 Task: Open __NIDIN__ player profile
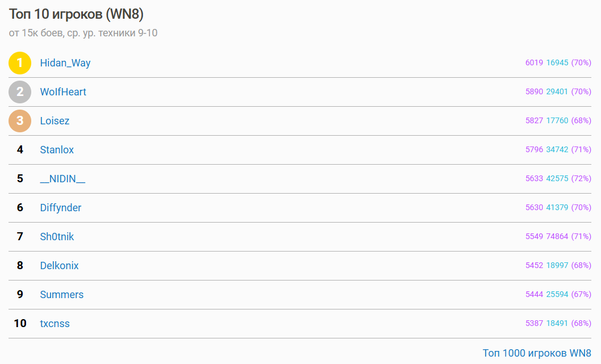tap(62, 179)
